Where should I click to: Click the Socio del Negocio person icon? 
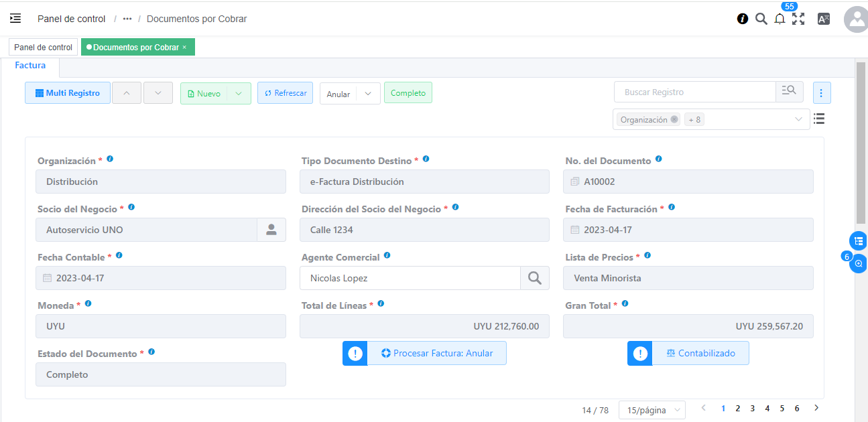point(271,230)
